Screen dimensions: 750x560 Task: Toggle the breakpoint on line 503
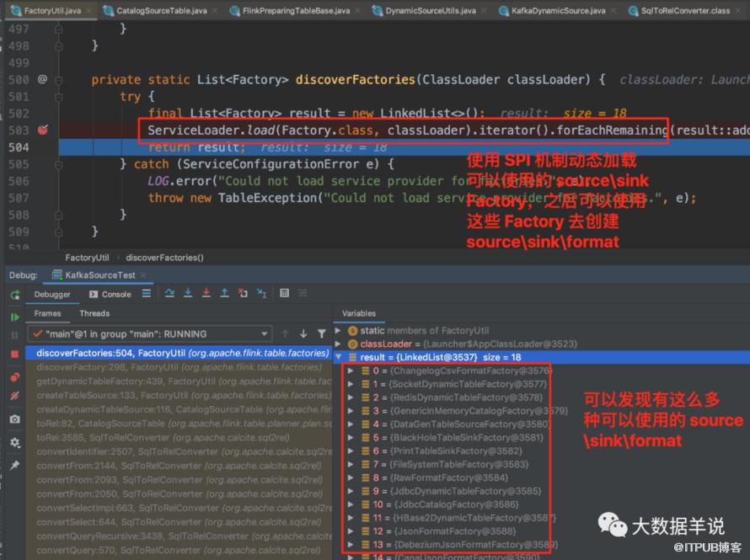pos(43,130)
